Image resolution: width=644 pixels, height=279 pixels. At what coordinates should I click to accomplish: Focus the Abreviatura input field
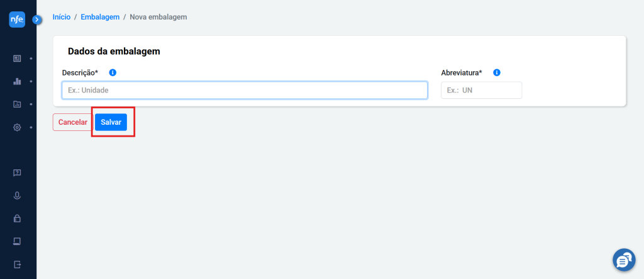pos(481,90)
